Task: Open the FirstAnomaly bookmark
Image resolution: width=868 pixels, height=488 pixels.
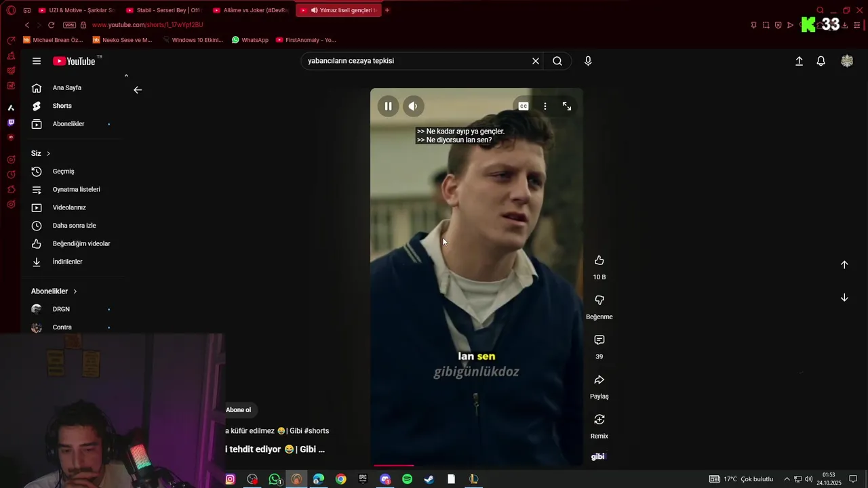Action: pyautogui.click(x=306, y=40)
